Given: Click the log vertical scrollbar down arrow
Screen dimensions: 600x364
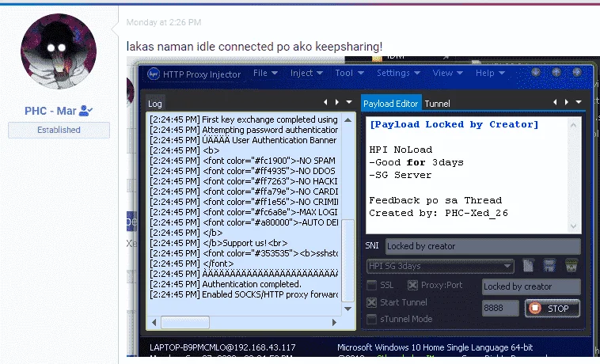Looking at the screenshot, I should pyautogui.click(x=347, y=309).
